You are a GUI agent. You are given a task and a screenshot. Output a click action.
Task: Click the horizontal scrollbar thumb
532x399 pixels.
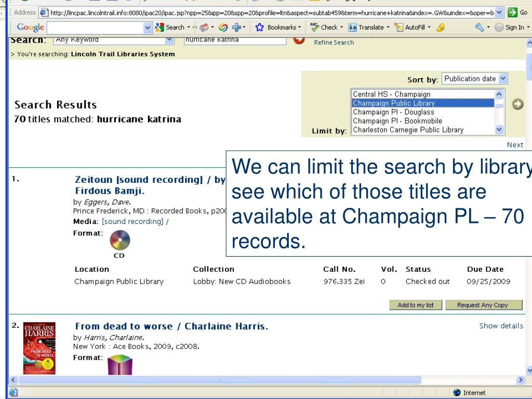[x=220, y=380]
